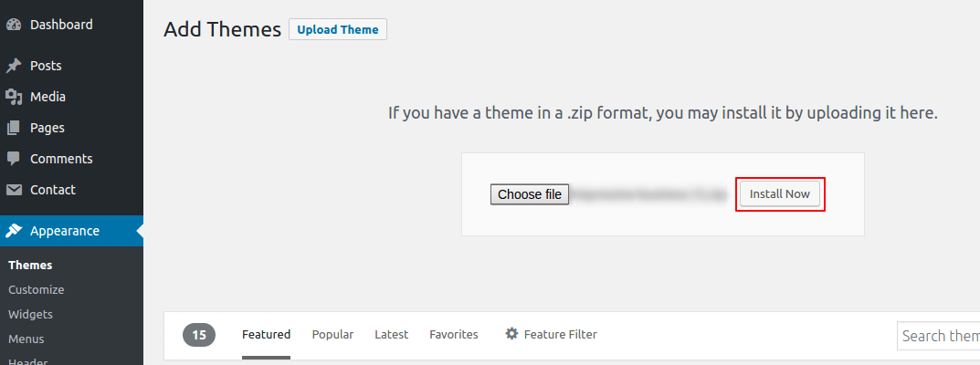Click the Comments speech bubble icon
This screenshot has width=980, height=365.
(14, 159)
